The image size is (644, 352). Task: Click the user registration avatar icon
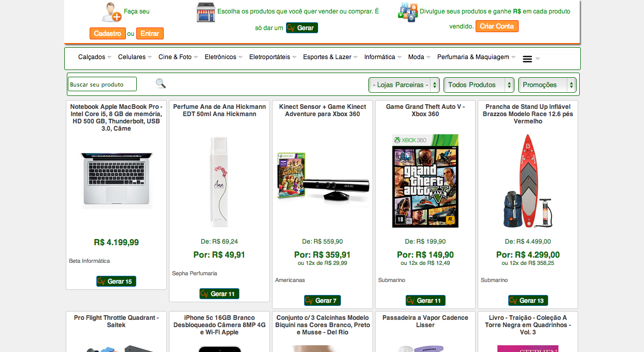click(111, 12)
